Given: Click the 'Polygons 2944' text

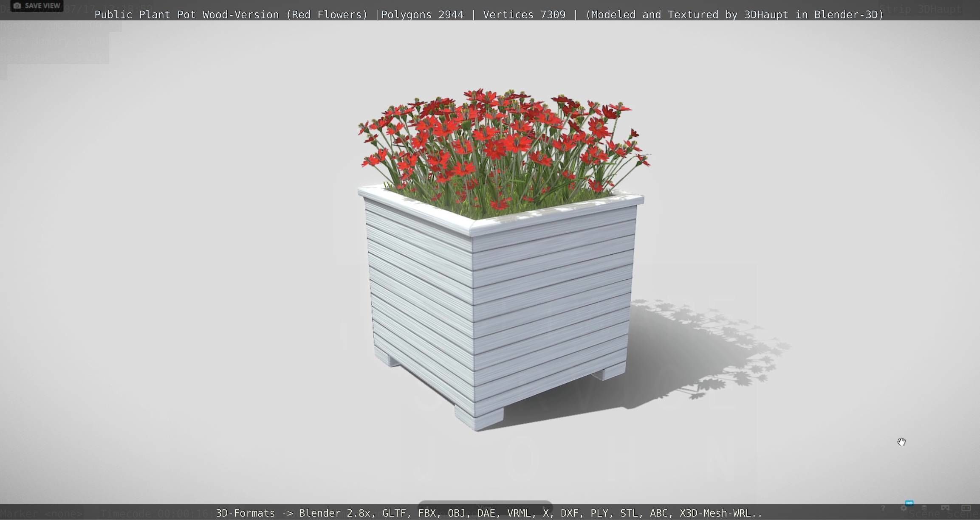Looking at the screenshot, I should pyautogui.click(x=422, y=15).
